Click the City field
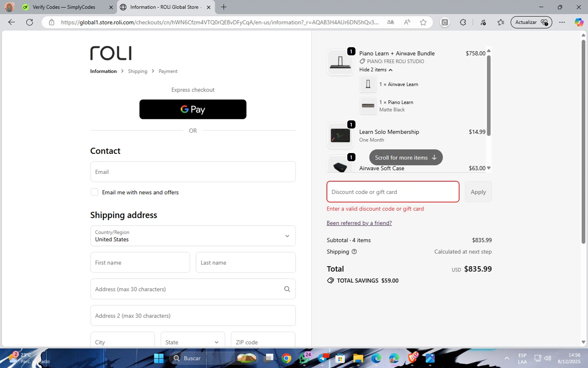The width and height of the screenshot is (588, 368). [123, 341]
